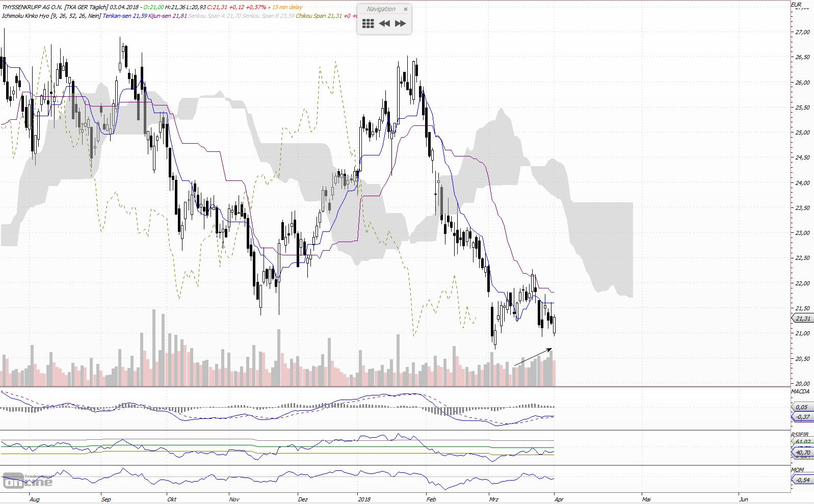Viewport: 814px width, 504px height.
Task: Click the MACDA indicator panel label
Action: pyautogui.click(x=800, y=391)
